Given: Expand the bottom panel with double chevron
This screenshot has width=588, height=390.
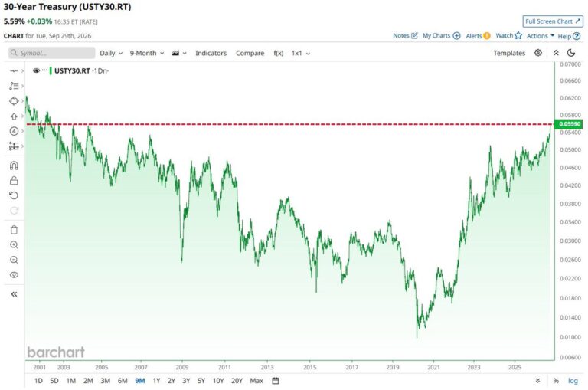Looking at the screenshot, I should [x=537, y=381].
